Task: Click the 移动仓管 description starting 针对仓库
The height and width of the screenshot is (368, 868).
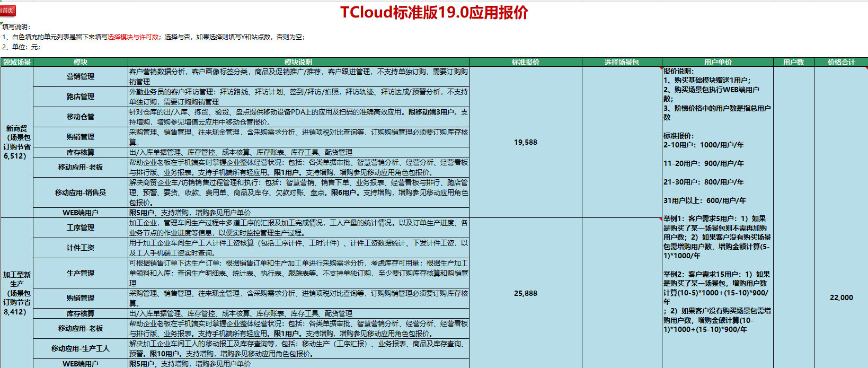Action: pyautogui.click(x=298, y=117)
